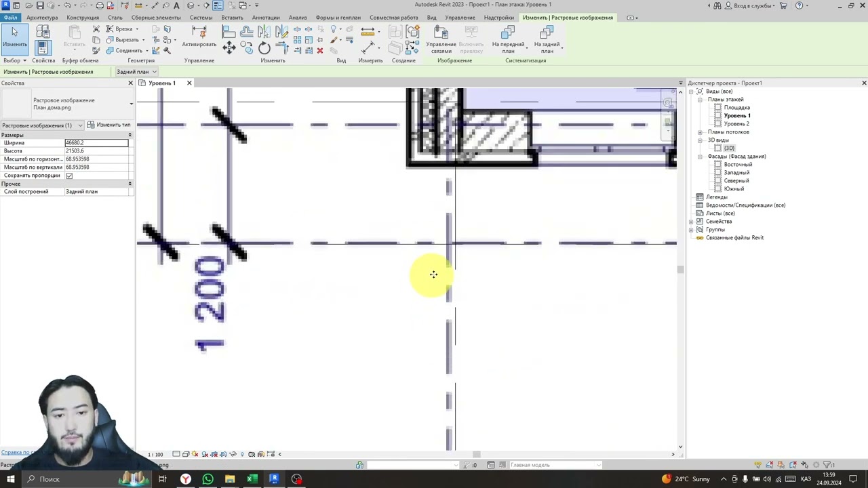Click the help question mark icon
868x488 pixels.
pos(799,5)
